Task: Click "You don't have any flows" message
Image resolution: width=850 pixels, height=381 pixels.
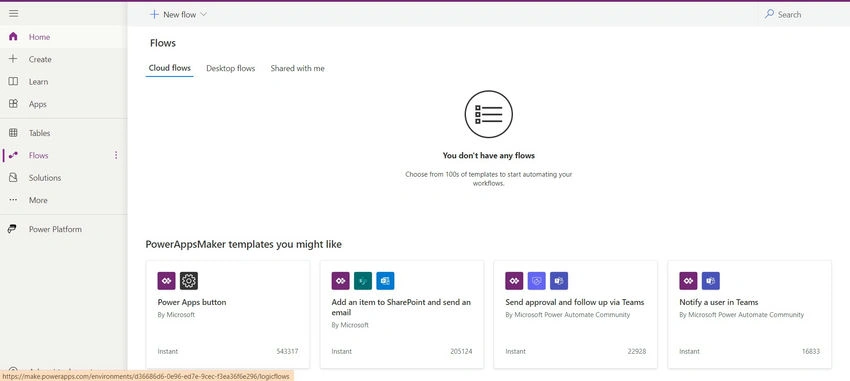Action: tap(488, 156)
